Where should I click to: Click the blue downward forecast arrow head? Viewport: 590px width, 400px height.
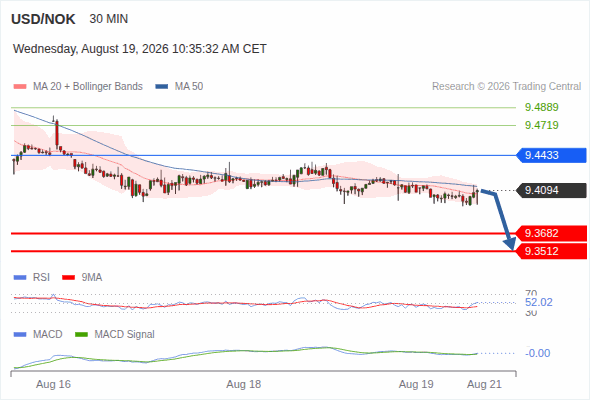coord(510,244)
